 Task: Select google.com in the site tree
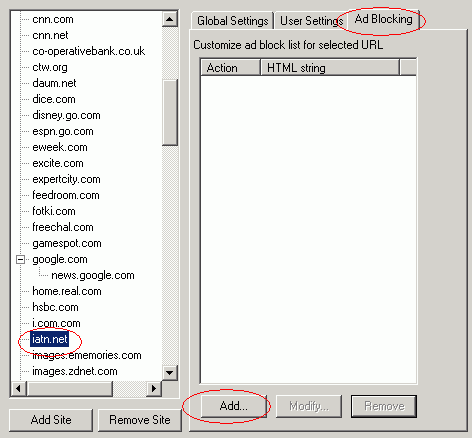coord(60,259)
